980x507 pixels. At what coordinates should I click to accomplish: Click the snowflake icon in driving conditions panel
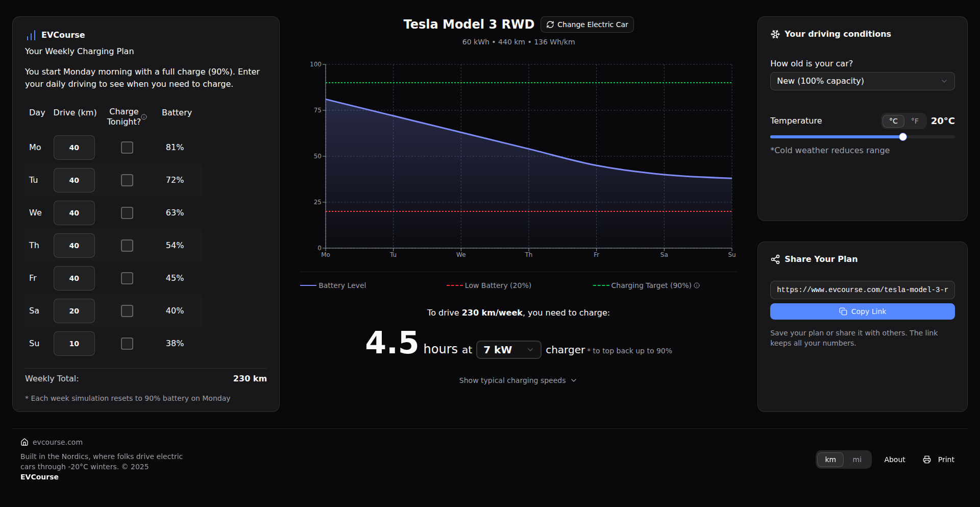point(775,34)
